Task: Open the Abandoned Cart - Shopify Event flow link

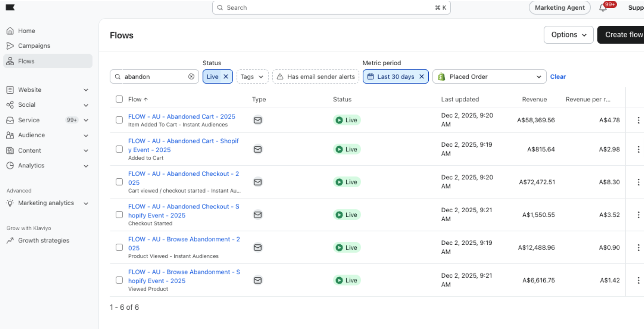Action: click(183, 146)
